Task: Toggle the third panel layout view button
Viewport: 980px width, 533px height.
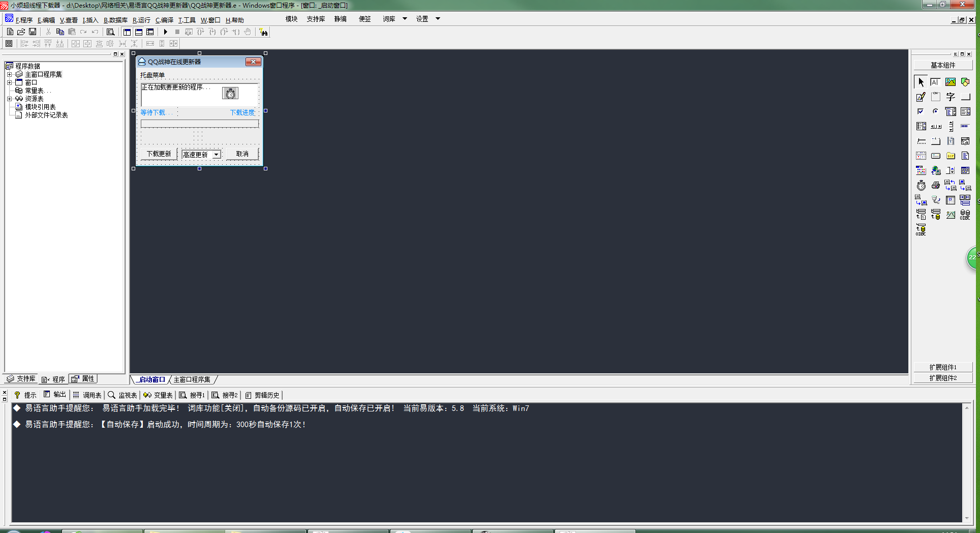Action: [x=150, y=32]
